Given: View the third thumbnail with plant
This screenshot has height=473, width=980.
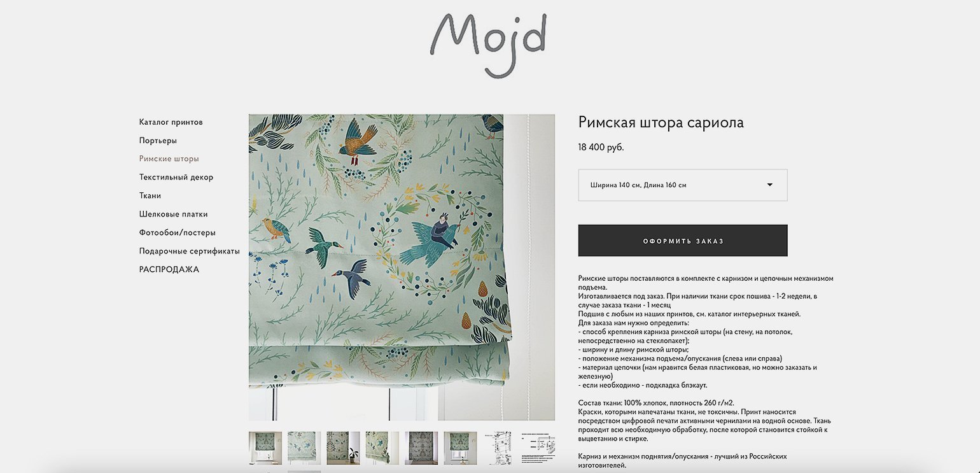Looking at the screenshot, I should point(343,448).
